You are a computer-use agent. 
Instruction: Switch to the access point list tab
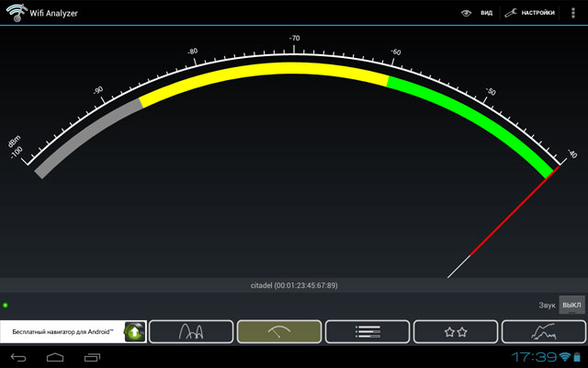367,331
